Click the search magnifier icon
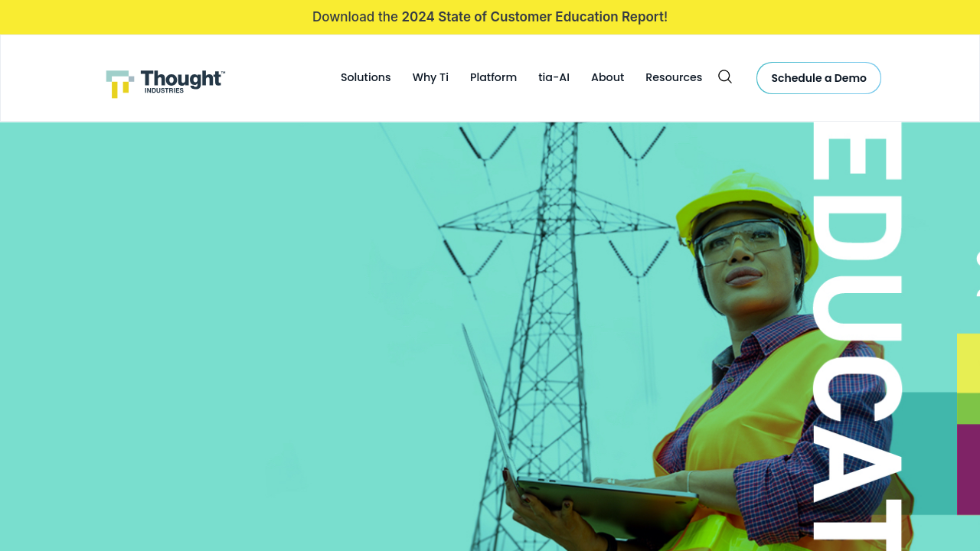The height and width of the screenshot is (551, 980). click(724, 77)
